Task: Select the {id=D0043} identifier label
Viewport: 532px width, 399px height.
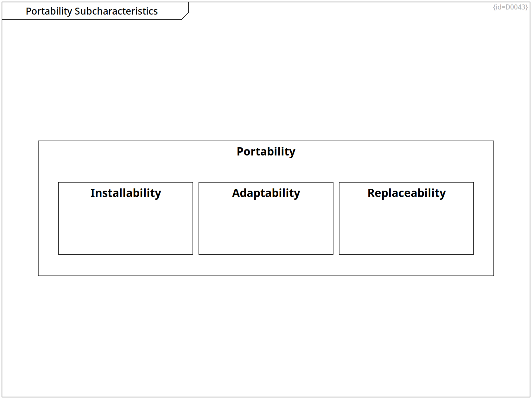Action: pos(510,7)
